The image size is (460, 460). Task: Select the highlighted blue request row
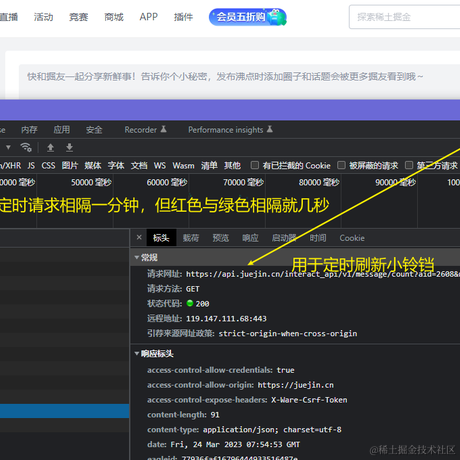(x=65, y=411)
